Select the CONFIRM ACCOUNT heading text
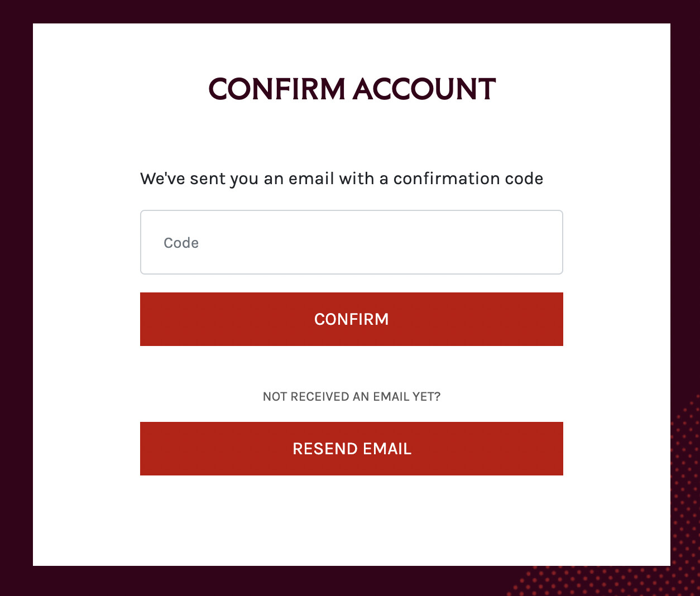Viewport: 700px width, 596px height. (352, 89)
